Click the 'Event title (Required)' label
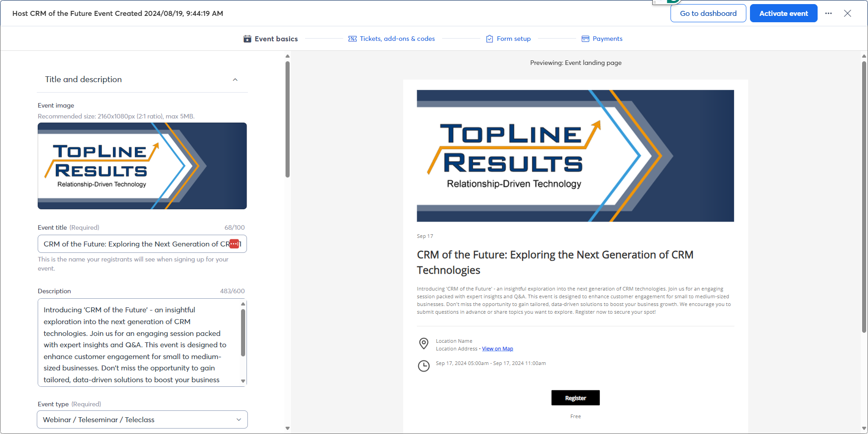 coord(69,228)
